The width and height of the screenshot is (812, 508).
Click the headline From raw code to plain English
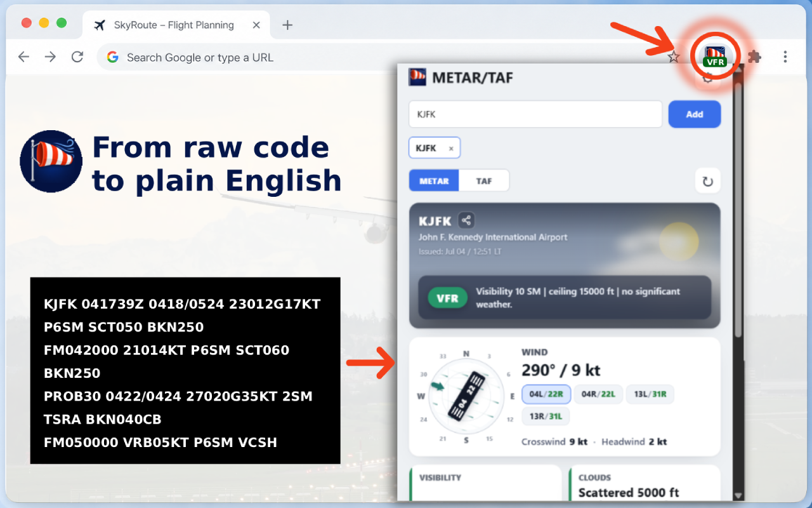click(216, 164)
